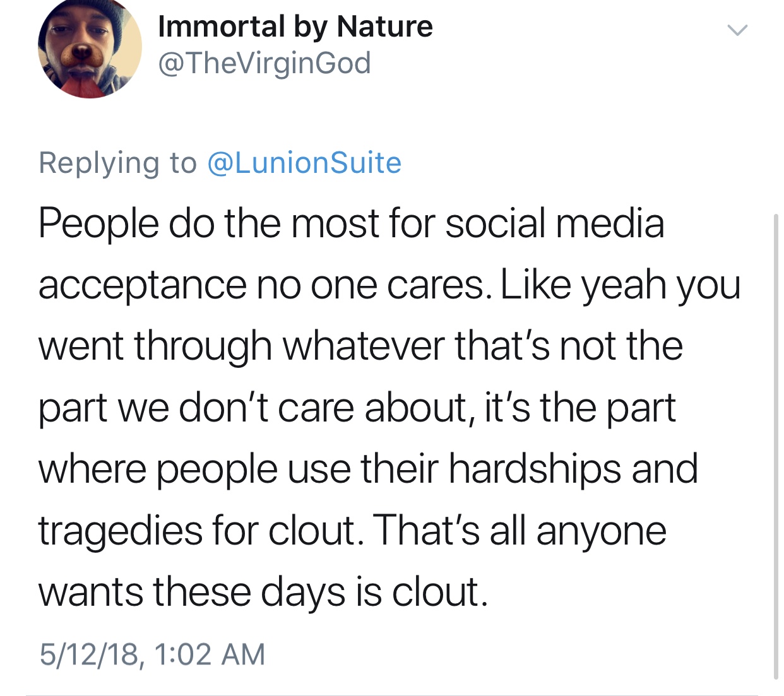This screenshot has height=696, width=784.
Task: Click the words 'acceptance no one cares'
Action: pyautogui.click(x=263, y=285)
